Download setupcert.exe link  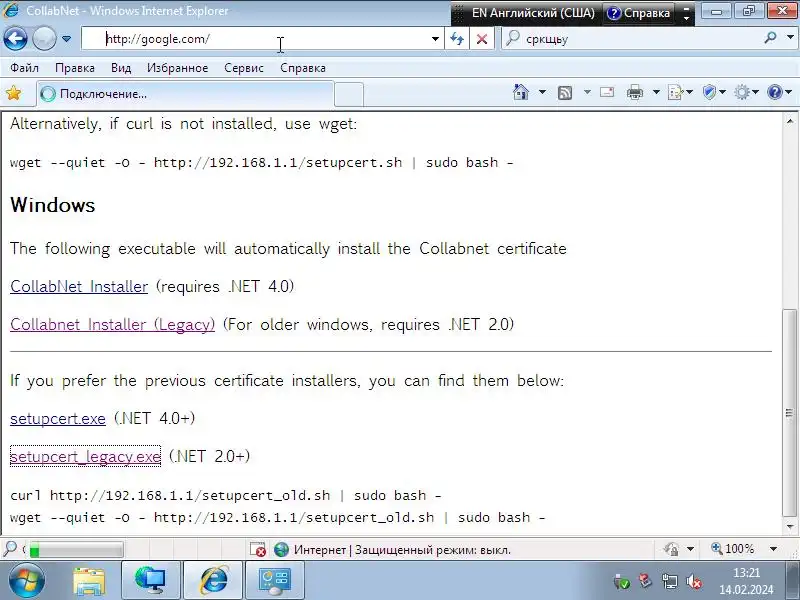click(58, 418)
